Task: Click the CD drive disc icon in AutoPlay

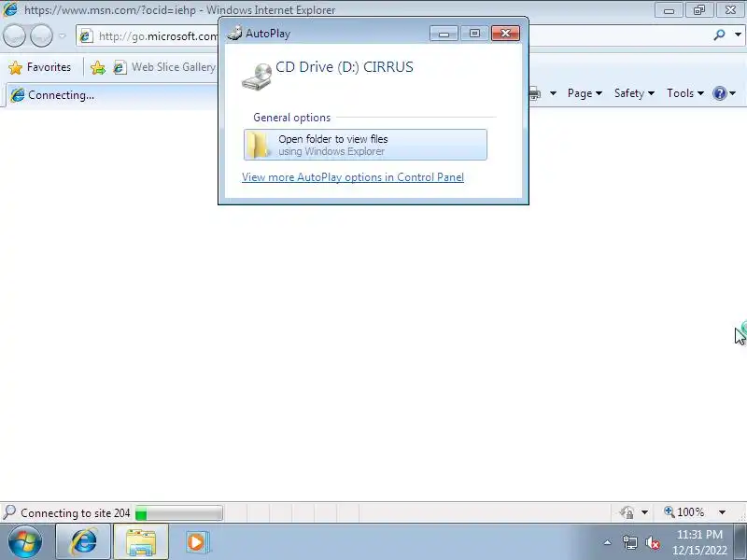Action: 257,77
